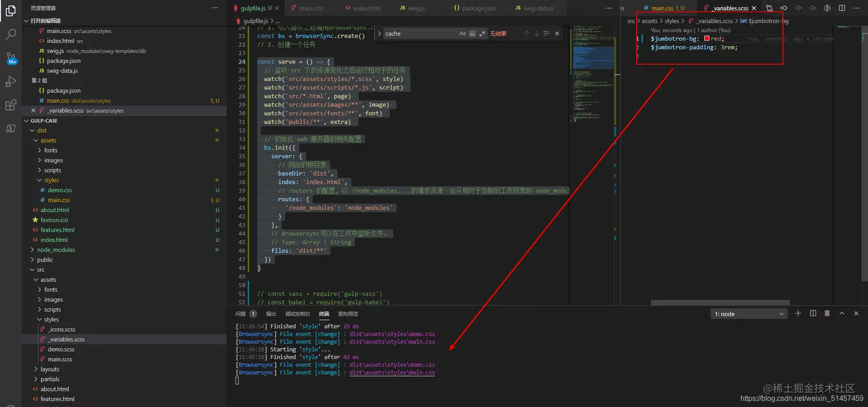The image size is (868, 407).
Task: Create a new terminal with plus icon
Action: [798, 313]
